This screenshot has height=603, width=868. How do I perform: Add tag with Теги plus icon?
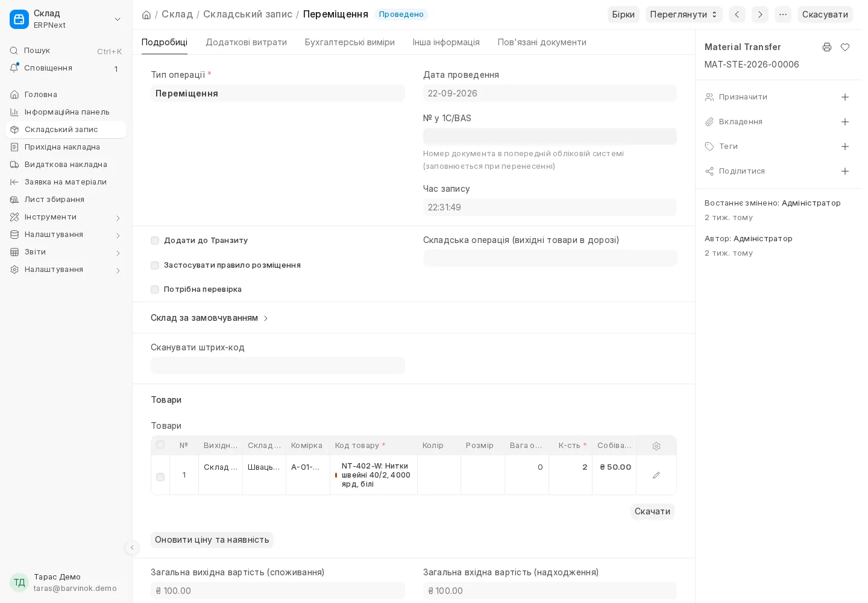[845, 147]
